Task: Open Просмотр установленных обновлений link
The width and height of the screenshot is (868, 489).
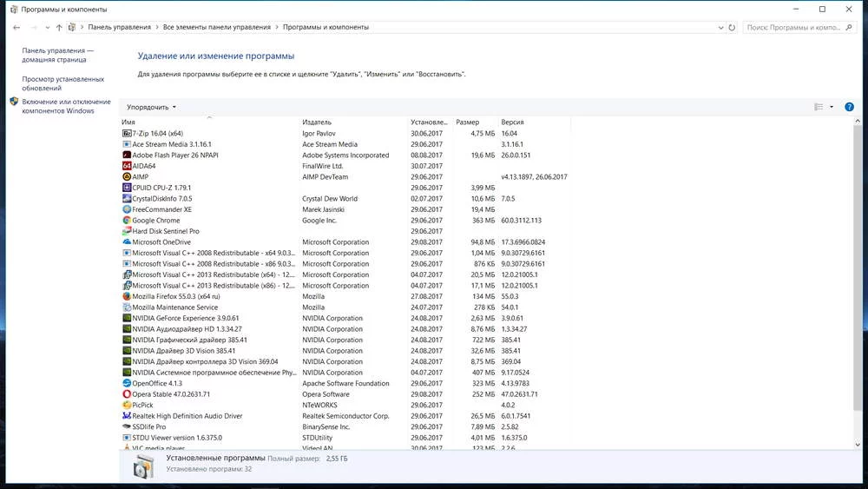Action: pos(62,83)
